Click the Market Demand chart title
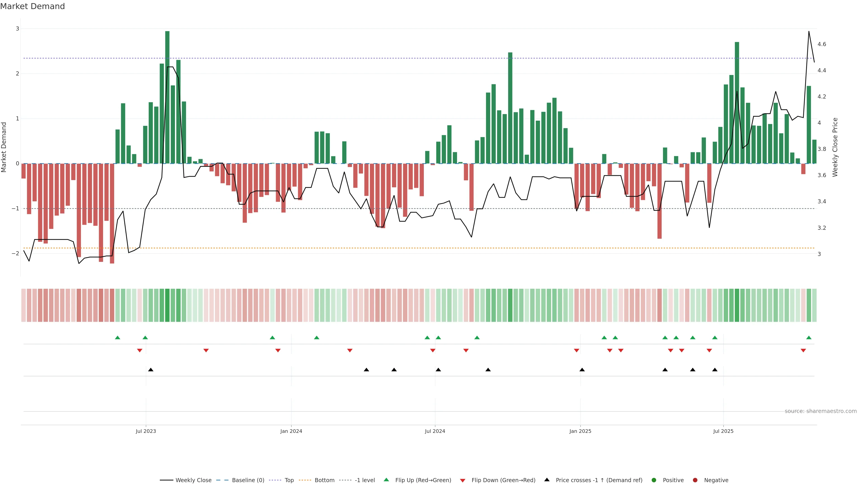 coord(32,6)
